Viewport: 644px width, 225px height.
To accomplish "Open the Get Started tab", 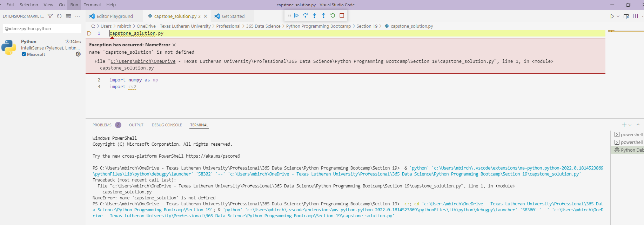I will click(233, 16).
